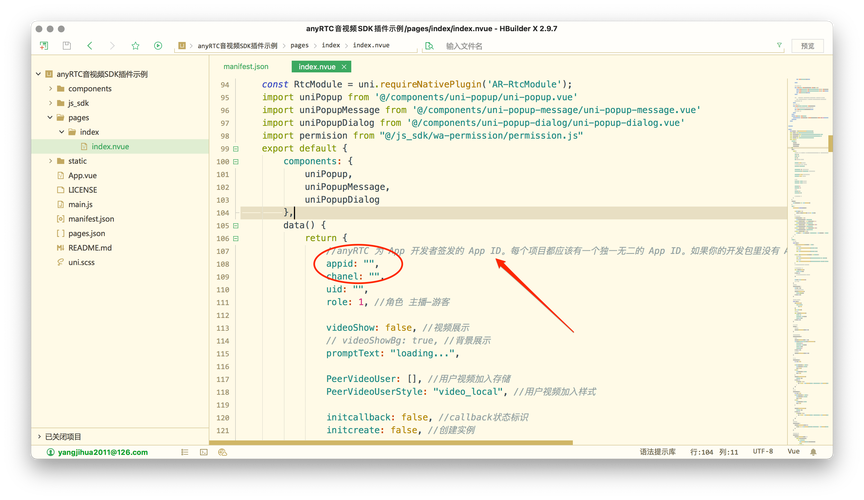Click the bookmark star icon
864x500 pixels.
point(135,46)
